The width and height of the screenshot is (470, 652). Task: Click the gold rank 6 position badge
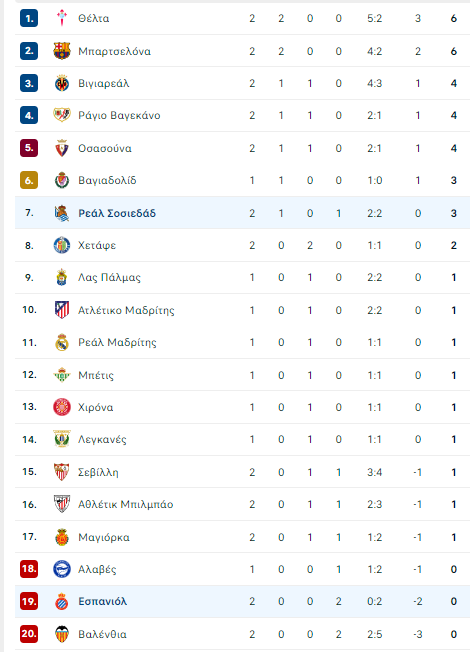click(29, 180)
